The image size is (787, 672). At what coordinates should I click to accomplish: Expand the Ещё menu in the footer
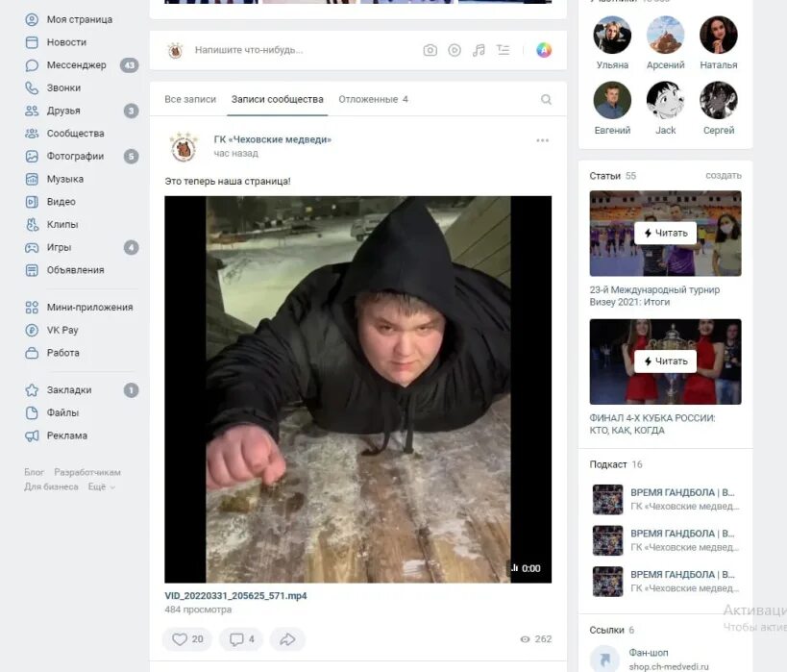pos(96,486)
